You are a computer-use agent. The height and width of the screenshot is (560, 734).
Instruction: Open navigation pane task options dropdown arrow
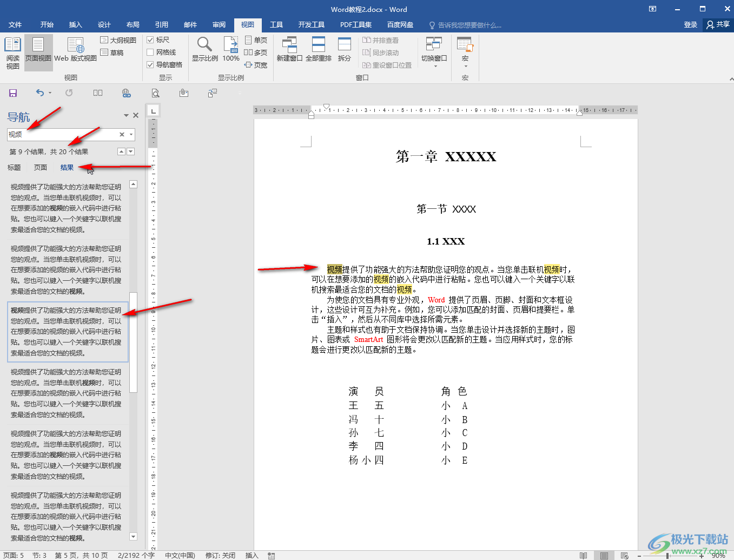pos(127,115)
